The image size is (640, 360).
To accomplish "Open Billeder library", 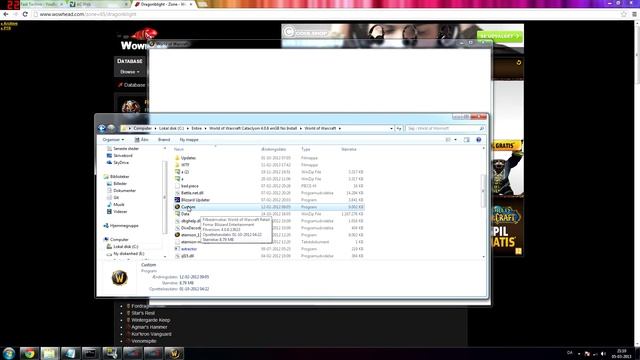I will [120, 184].
